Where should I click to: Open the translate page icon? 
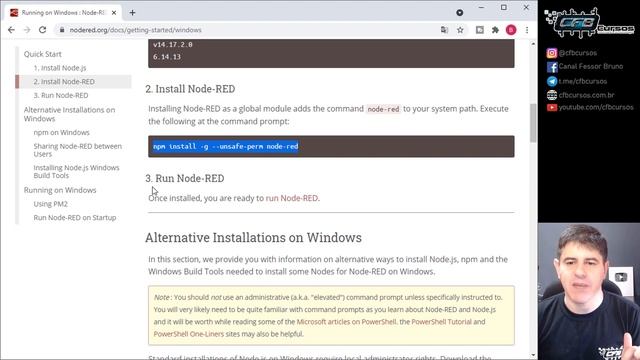tap(444, 30)
